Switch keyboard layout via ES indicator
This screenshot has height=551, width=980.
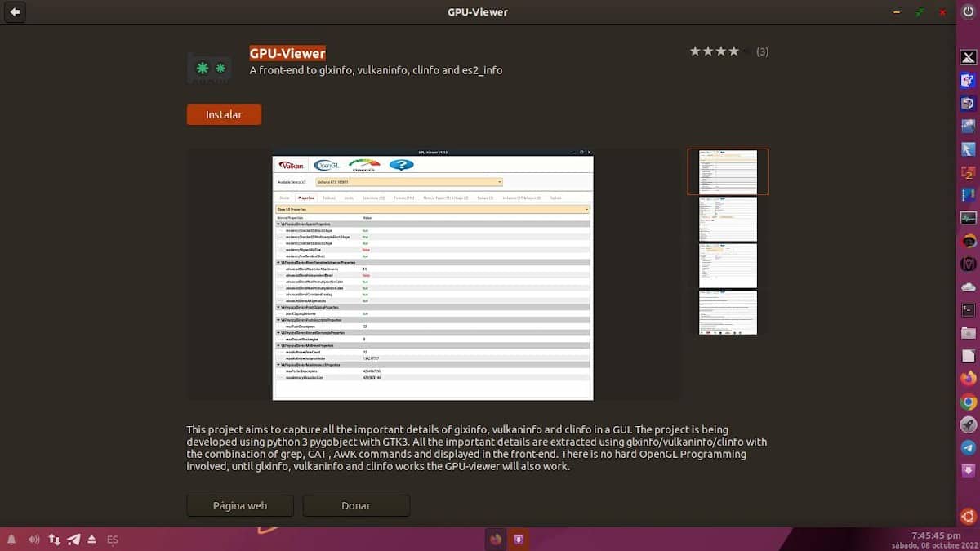coord(113,540)
